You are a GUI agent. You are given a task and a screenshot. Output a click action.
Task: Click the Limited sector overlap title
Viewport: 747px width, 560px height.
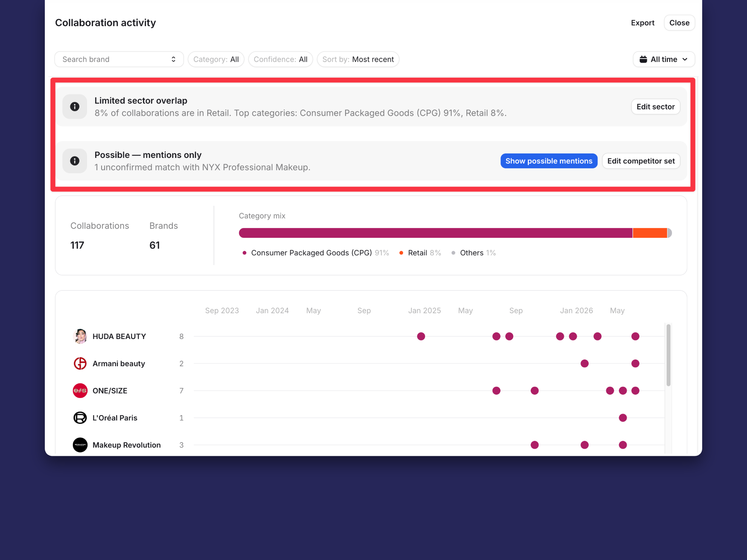pyautogui.click(x=141, y=101)
